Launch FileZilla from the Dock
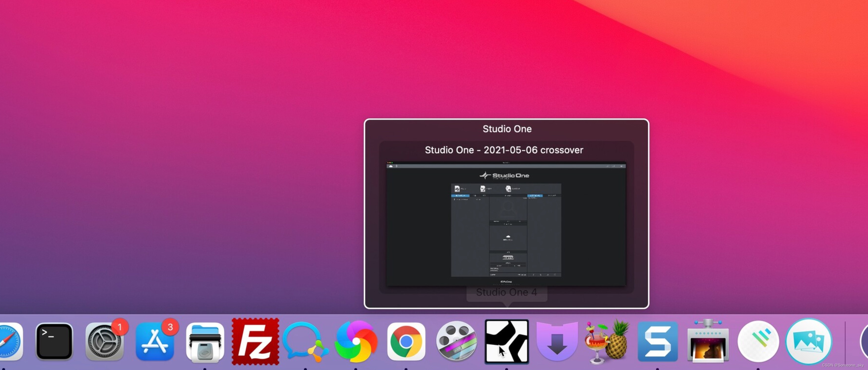This screenshot has width=868, height=370. click(x=255, y=341)
